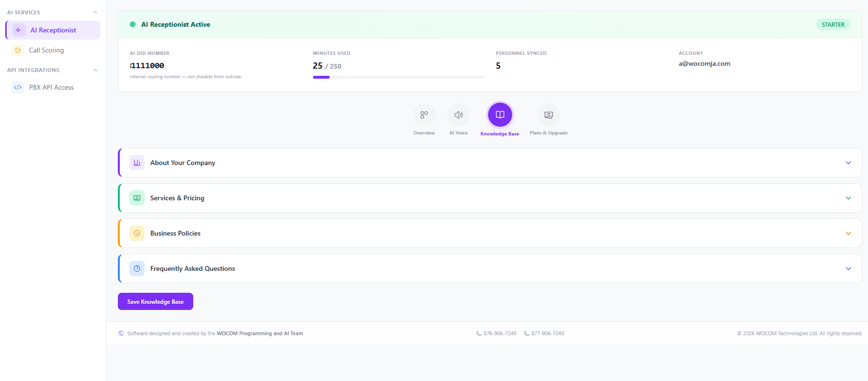This screenshot has height=381, width=868.
Task: Collapse the AI Services sidebar section
Action: pos(95,12)
